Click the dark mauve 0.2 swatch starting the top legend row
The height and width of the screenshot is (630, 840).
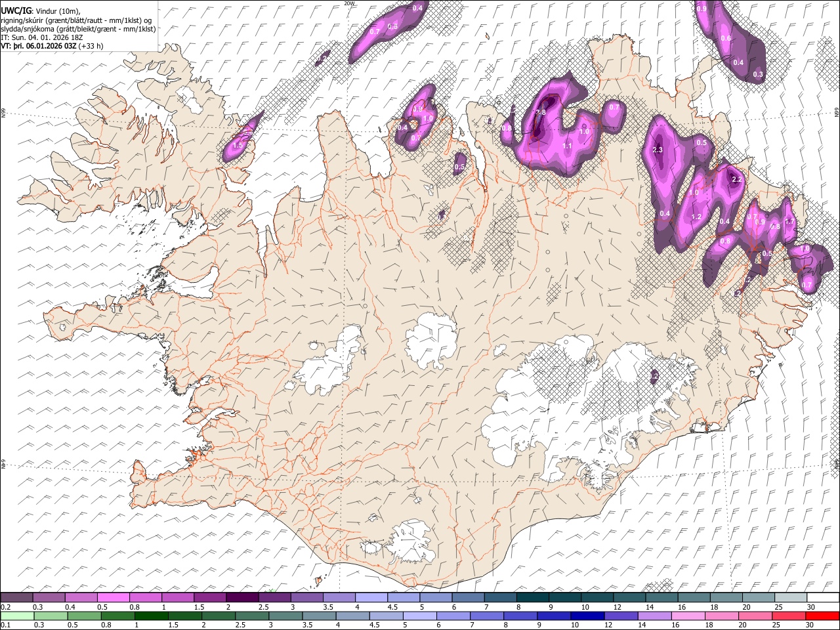pyautogui.click(x=17, y=598)
